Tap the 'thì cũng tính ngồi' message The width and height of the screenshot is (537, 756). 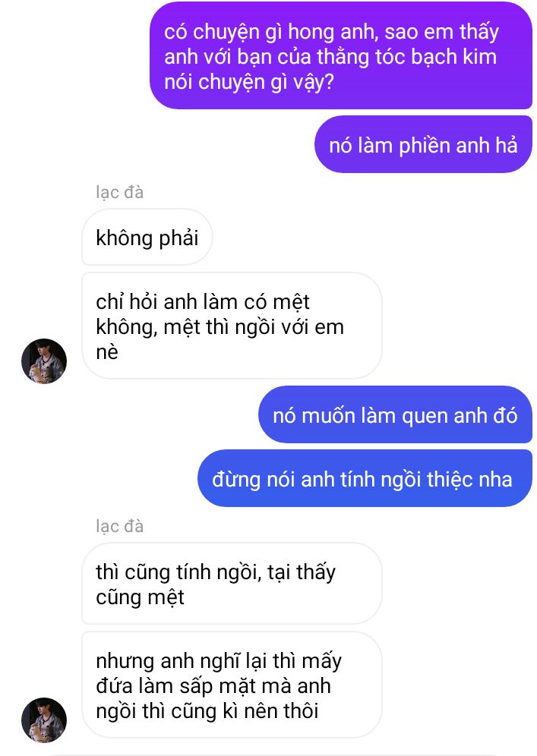coord(232,584)
